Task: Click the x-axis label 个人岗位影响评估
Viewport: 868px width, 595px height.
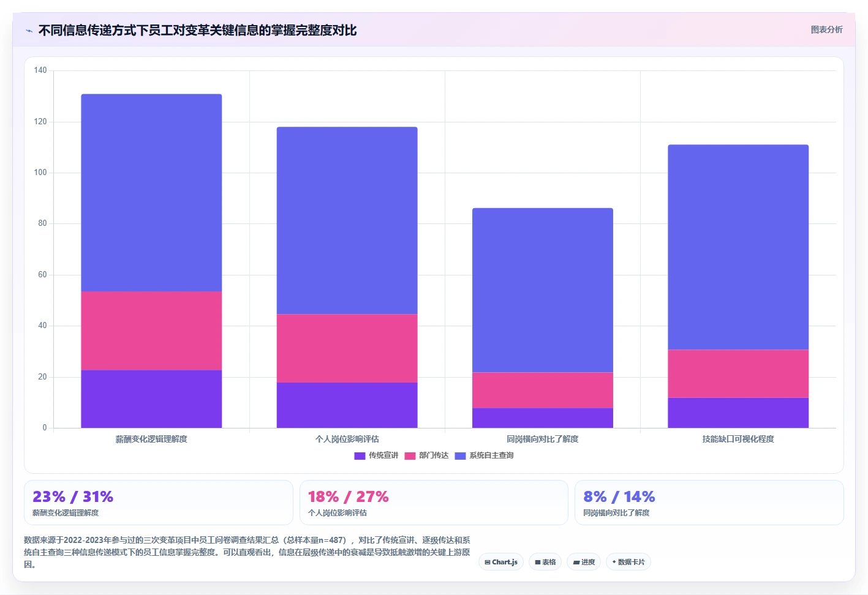Action: click(x=347, y=439)
